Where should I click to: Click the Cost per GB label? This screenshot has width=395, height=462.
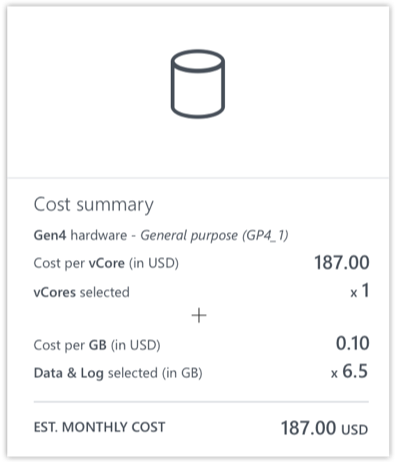97,345
